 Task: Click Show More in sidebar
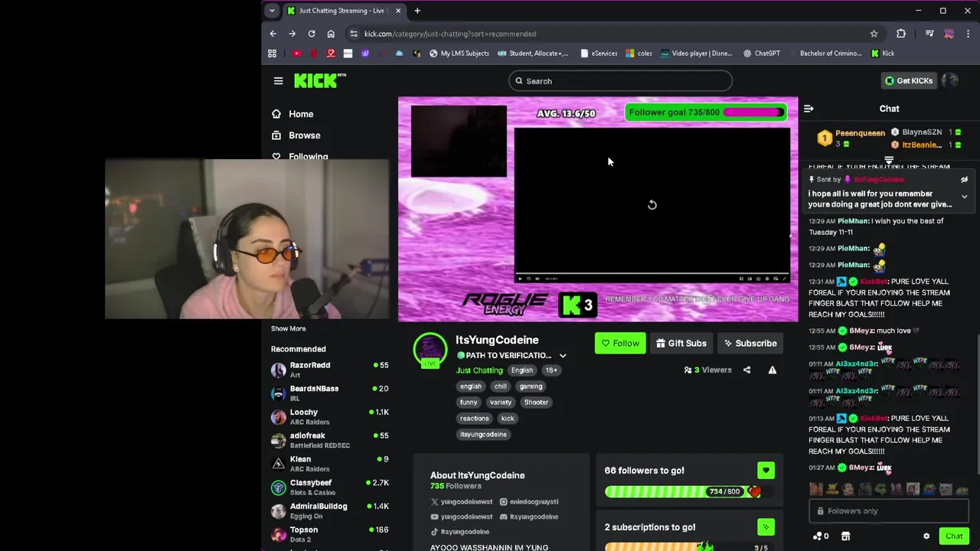tap(288, 329)
